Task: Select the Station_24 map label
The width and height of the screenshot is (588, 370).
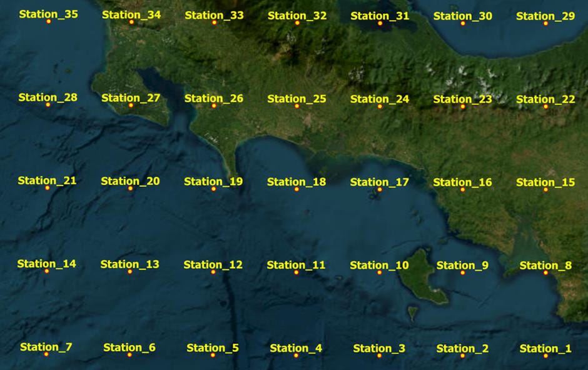Action: click(380, 99)
